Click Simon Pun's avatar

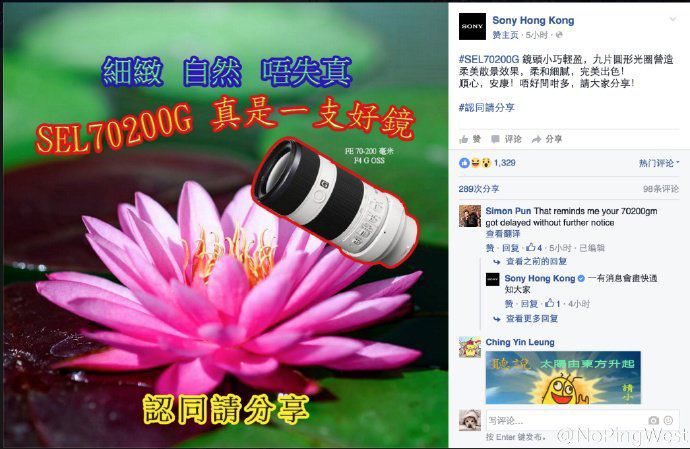470,216
